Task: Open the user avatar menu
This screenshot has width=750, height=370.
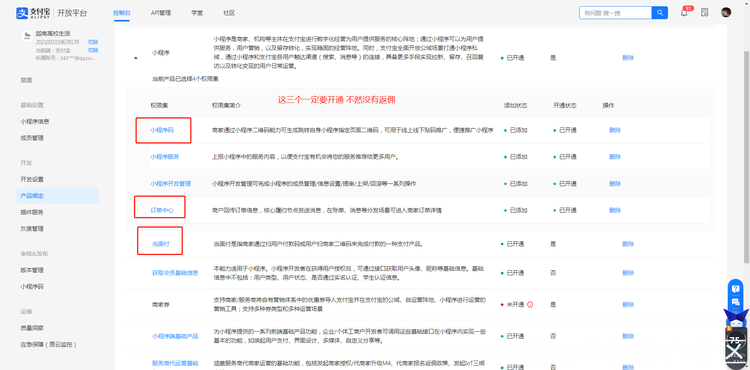Action: (726, 13)
